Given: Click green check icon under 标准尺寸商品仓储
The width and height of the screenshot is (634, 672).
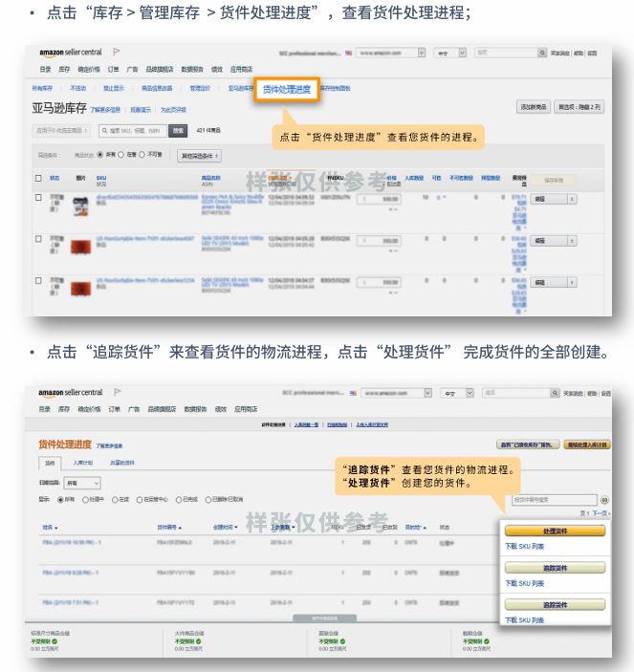Looking at the screenshot, I should click(x=55, y=641).
